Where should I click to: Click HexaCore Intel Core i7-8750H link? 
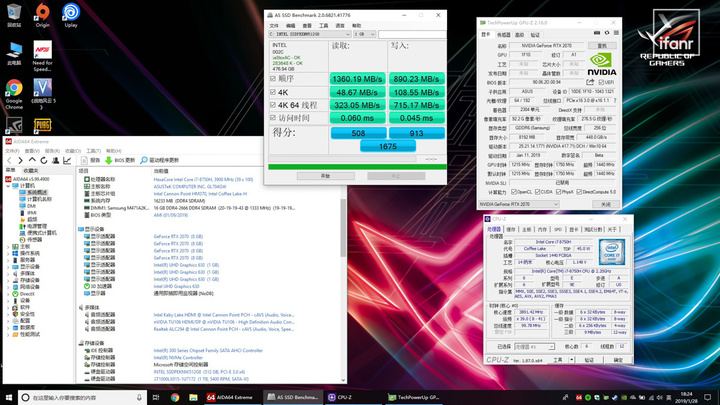pyautogui.click(x=203, y=180)
